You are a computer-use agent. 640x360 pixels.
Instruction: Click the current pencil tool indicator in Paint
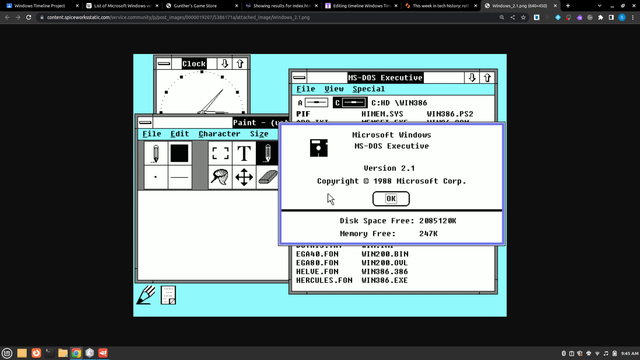(x=156, y=153)
